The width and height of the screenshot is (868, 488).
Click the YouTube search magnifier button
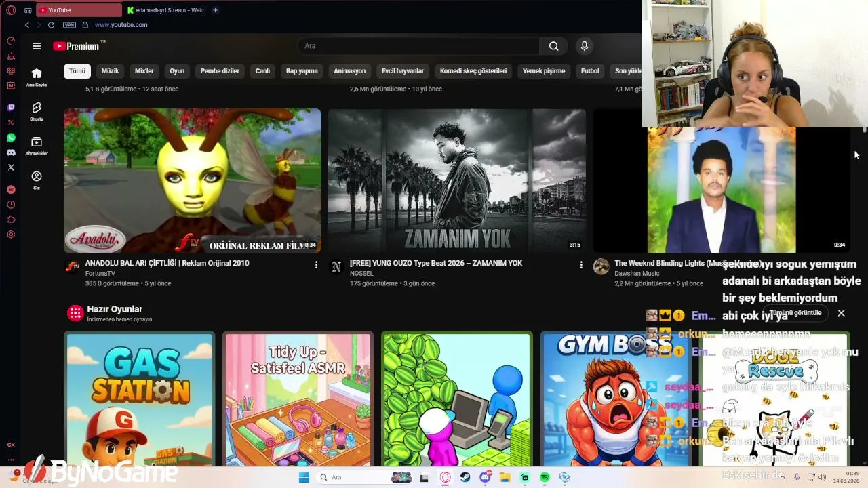[554, 46]
